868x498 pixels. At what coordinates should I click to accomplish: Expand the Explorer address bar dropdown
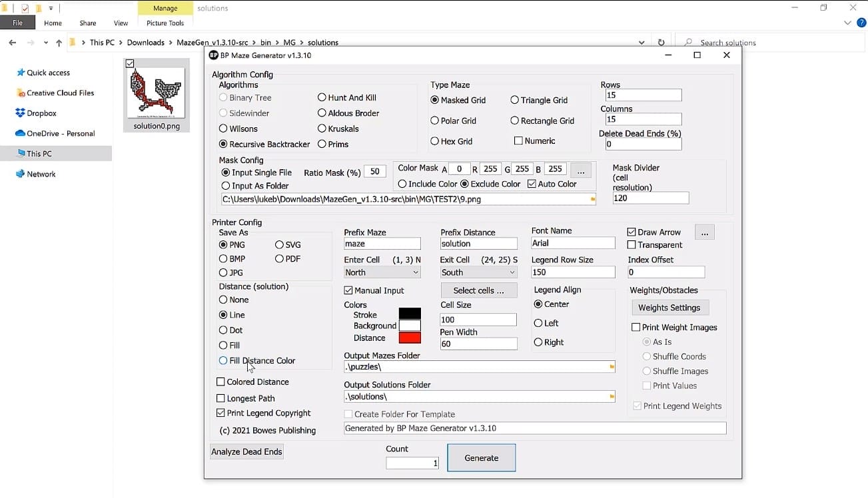click(x=642, y=42)
